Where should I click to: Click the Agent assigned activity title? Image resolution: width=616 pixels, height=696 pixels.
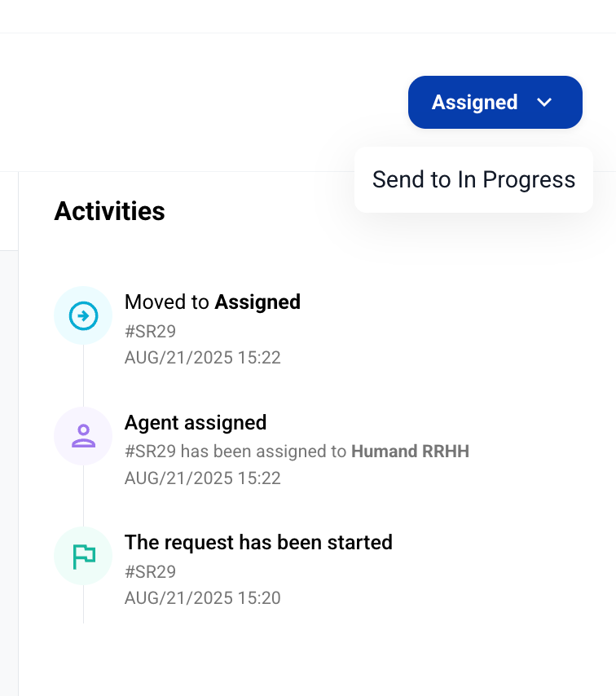(196, 423)
